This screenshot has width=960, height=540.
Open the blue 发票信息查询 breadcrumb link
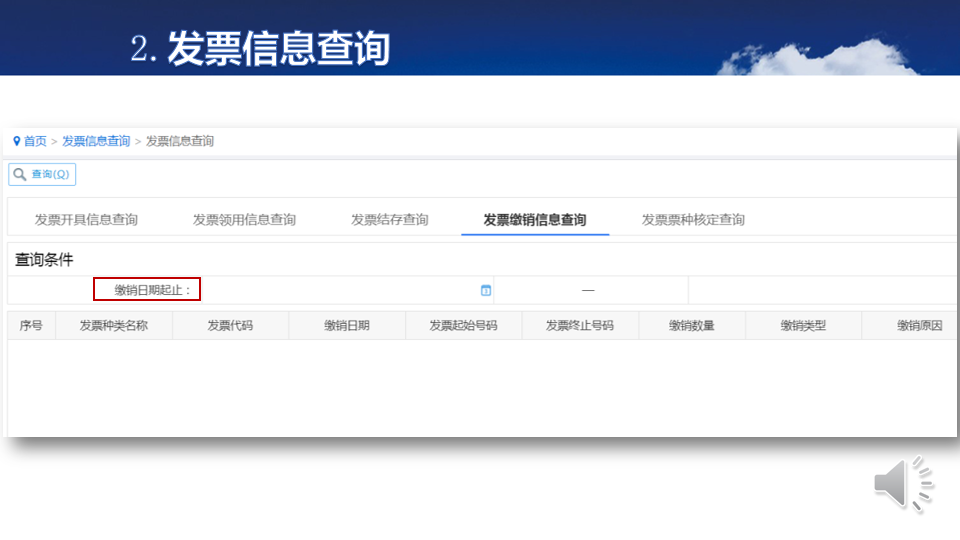click(96, 141)
